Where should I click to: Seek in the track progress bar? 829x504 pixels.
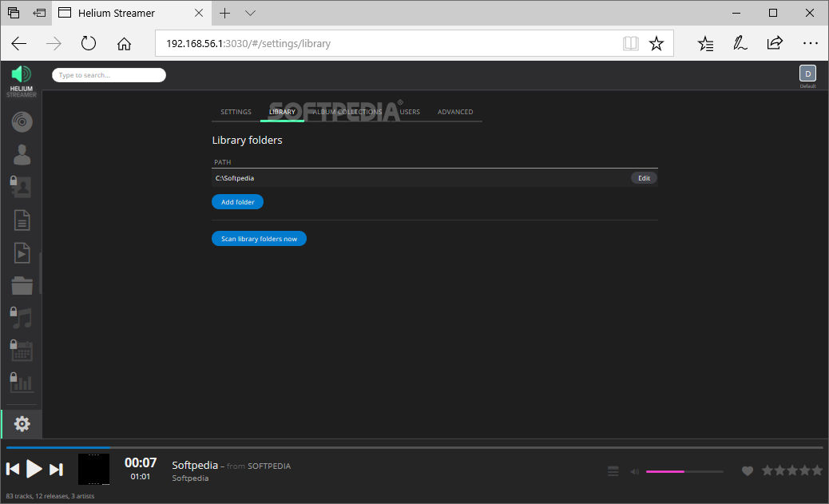[414, 447]
